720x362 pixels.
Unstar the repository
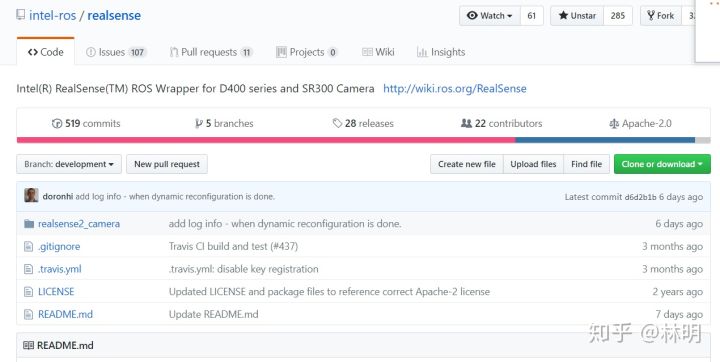pyautogui.click(x=577, y=16)
